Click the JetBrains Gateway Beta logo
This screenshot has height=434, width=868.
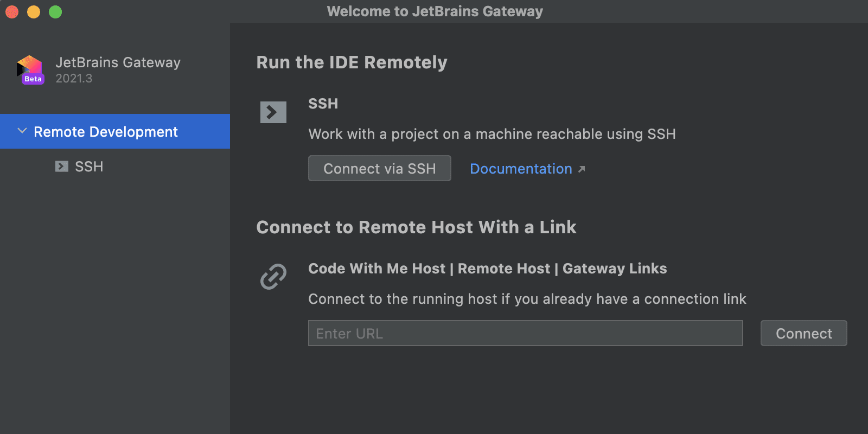[x=30, y=70]
